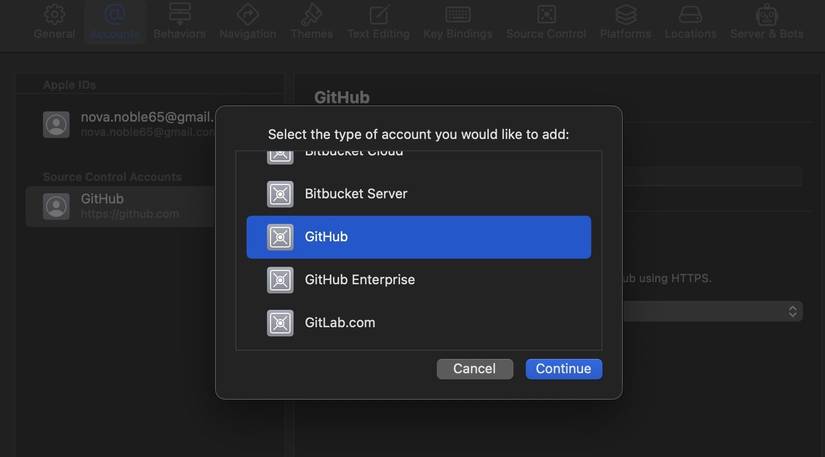825x457 pixels.
Task: Click the Apple ID avatar icon
Action: coord(56,125)
